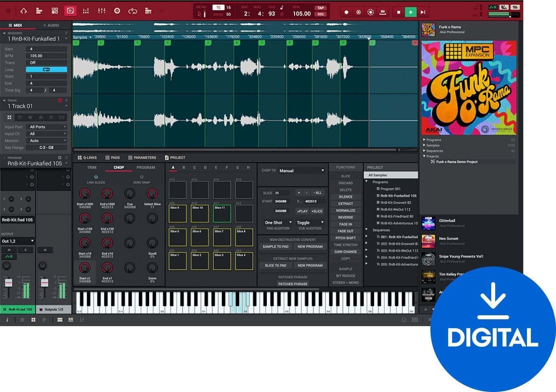Image resolution: width=556 pixels, height=392 pixels.
Task: Click the REVERSE function button
Action: [x=345, y=217]
